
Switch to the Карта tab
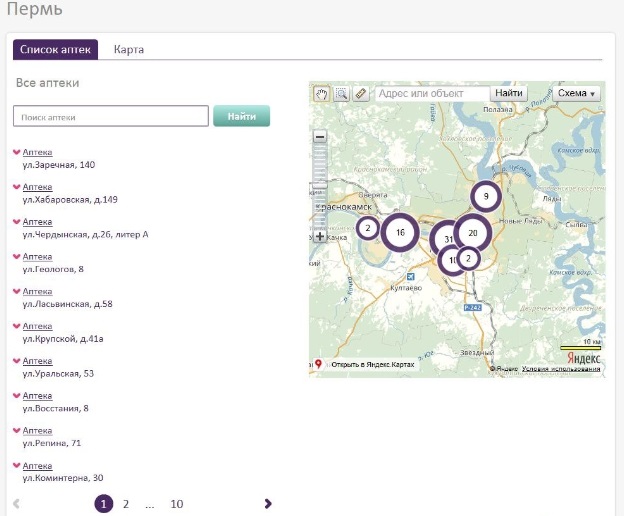click(129, 50)
